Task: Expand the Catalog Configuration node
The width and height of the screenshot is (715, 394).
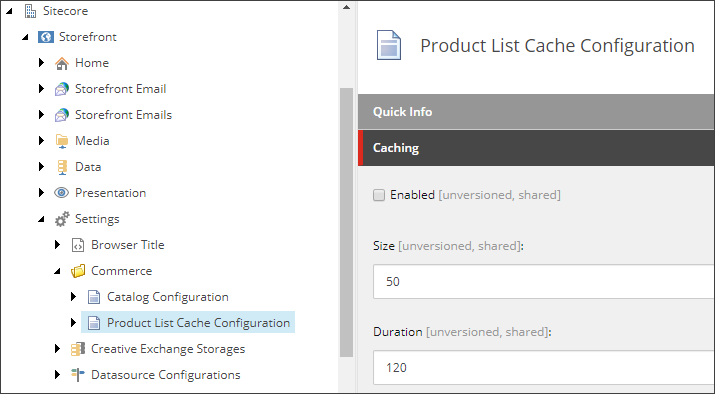Action: point(73,297)
